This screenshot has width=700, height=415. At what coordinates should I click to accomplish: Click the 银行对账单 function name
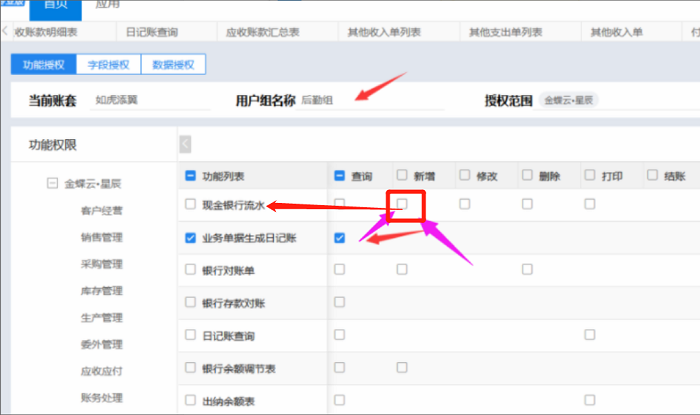click(x=228, y=271)
